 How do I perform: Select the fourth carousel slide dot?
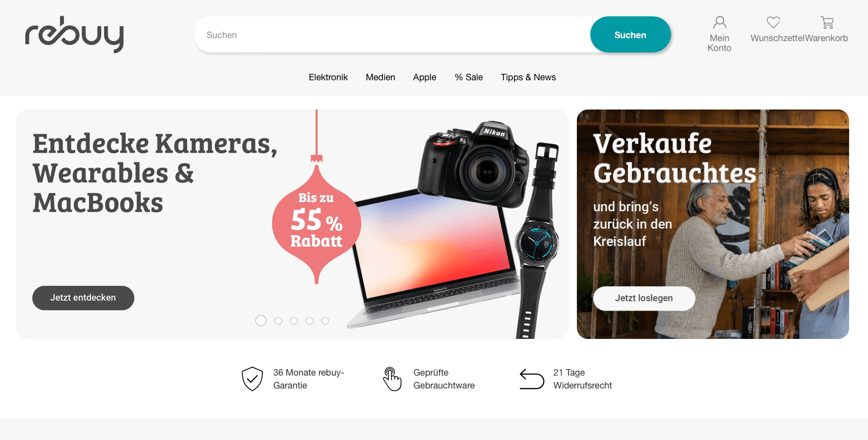tap(310, 321)
